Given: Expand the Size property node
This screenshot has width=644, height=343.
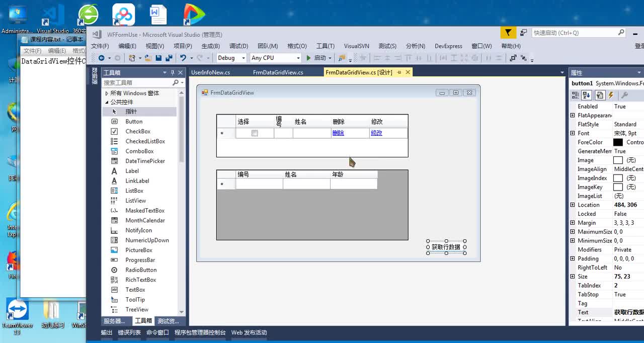Looking at the screenshot, I should [x=573, y=277].
